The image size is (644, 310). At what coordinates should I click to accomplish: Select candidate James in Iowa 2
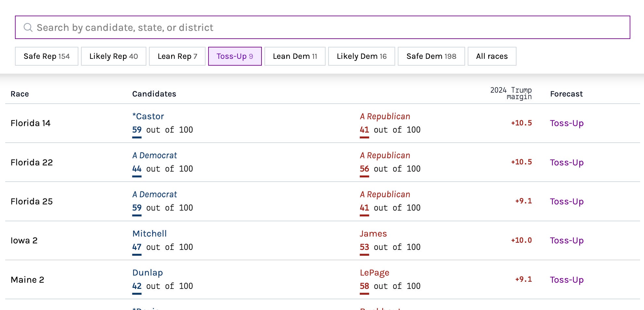pos(373,234)
